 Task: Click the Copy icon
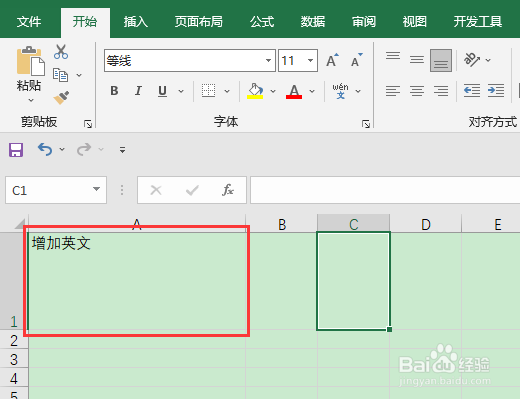[60, 75]
